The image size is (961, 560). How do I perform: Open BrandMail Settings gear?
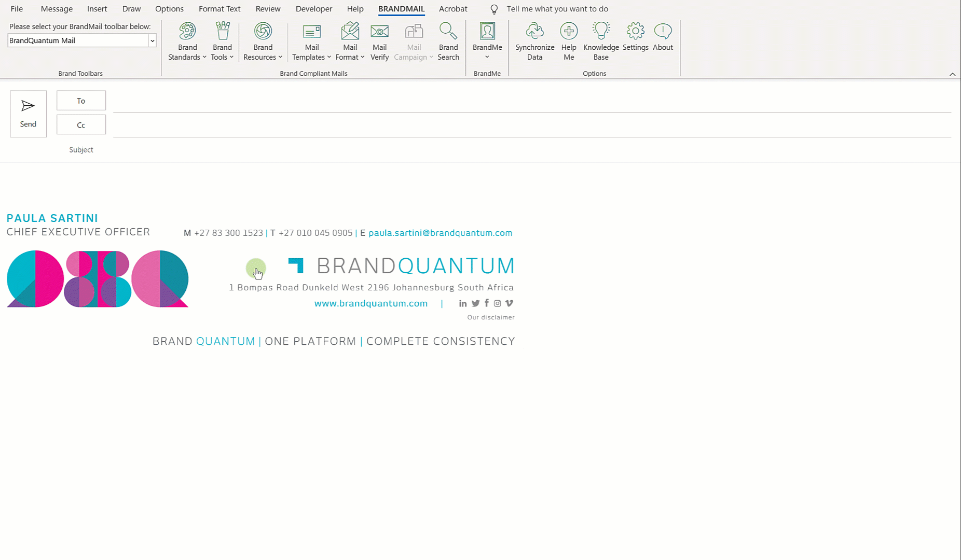point(635,37)
